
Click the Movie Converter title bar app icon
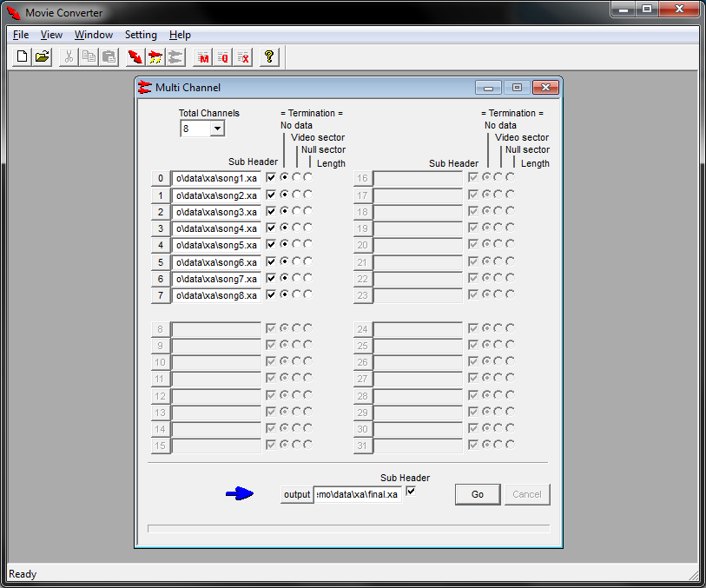coord(14,13)
